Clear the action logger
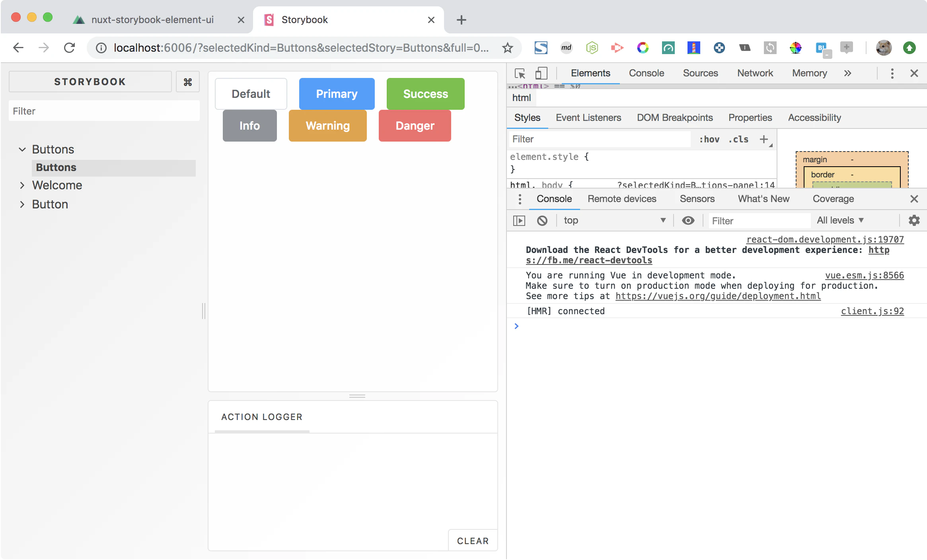 point(473,541)
